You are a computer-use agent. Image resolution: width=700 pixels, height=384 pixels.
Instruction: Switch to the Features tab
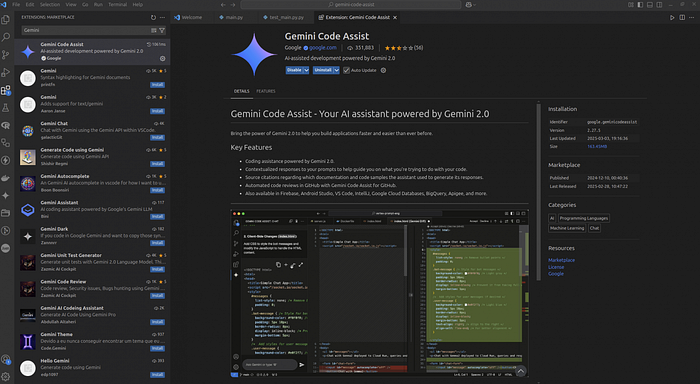(x=266, y=91)
